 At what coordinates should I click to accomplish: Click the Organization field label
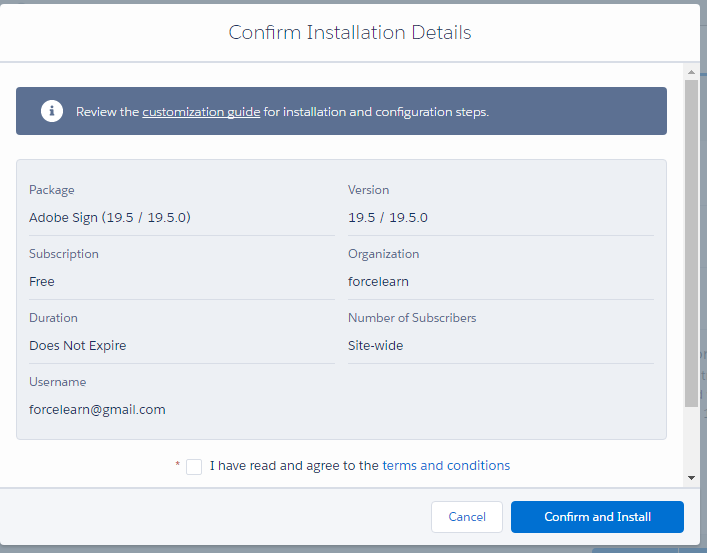coord(384,254)
